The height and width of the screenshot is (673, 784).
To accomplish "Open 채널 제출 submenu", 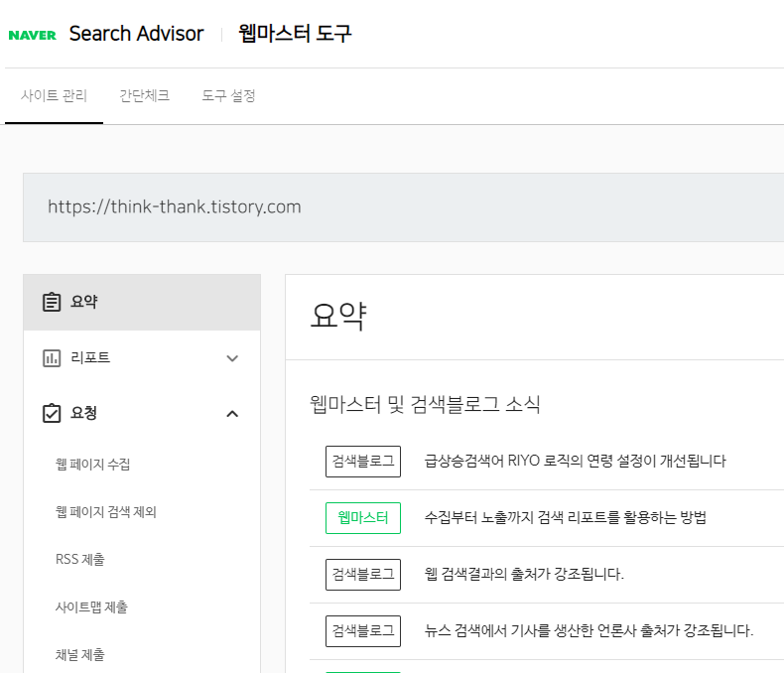I will (80, 654).
